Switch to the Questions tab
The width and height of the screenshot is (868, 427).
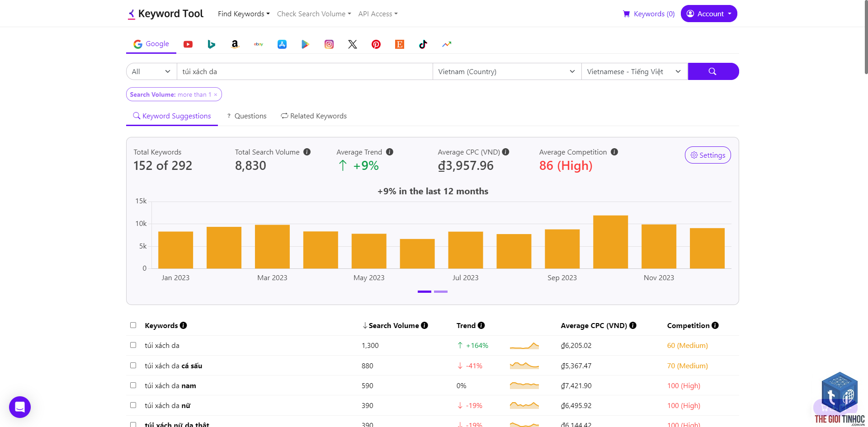247,116
